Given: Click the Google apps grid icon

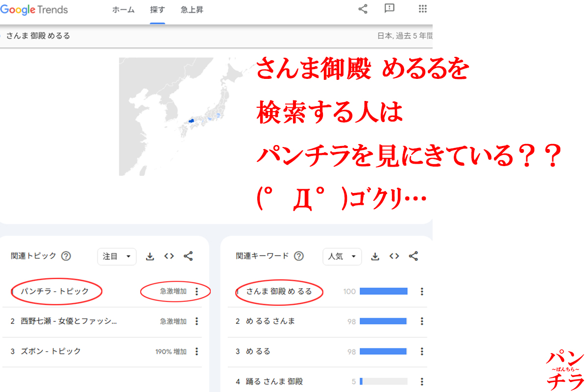Looking at the screenshot, I should (422, 9).
